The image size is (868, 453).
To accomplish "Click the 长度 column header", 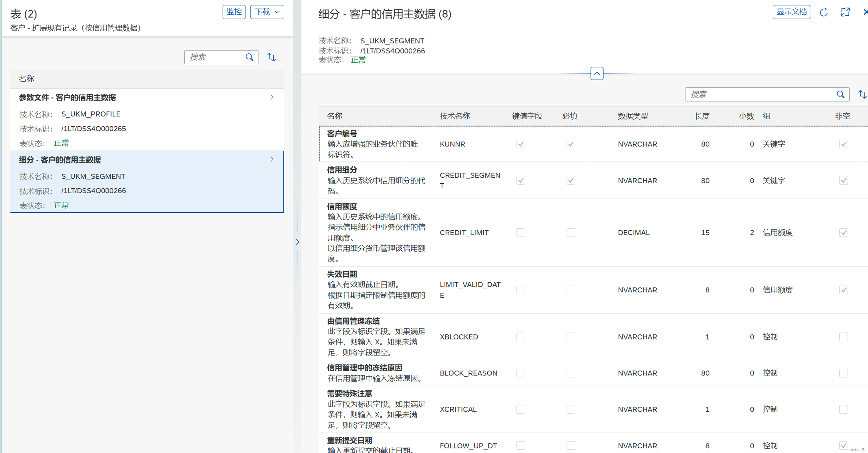I will point(702,116).
